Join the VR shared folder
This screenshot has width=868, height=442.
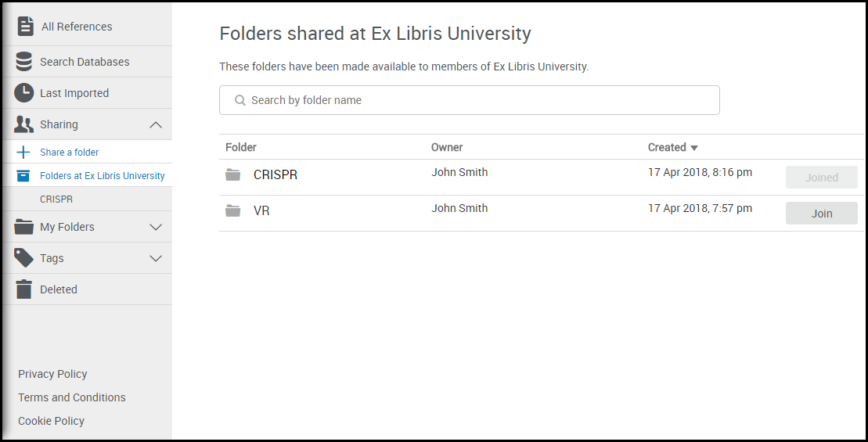point(821,214)
